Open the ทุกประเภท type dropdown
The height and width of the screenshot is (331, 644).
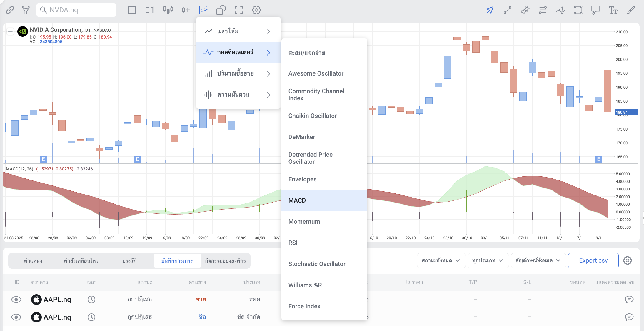click(x=488, y=260)
